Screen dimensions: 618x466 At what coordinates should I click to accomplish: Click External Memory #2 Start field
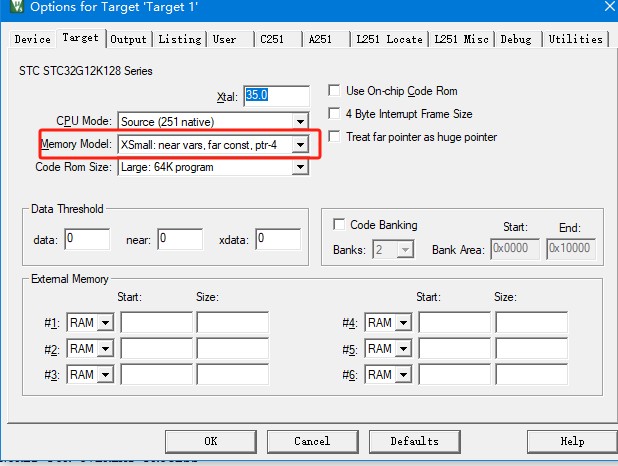[156, 349]
